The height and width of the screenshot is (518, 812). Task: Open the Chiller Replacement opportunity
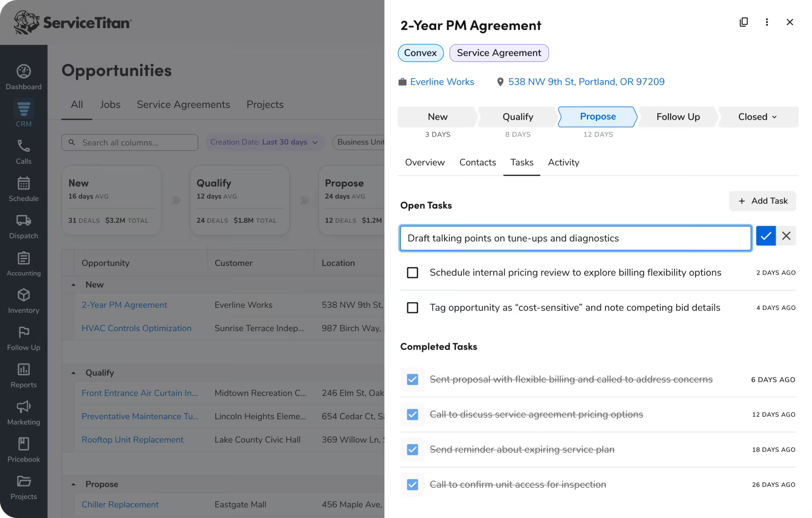coord(120,504)
